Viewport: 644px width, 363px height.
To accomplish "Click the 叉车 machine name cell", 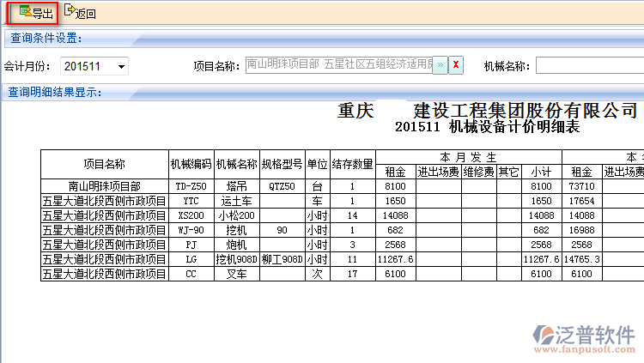I will (x=236, y=274).
